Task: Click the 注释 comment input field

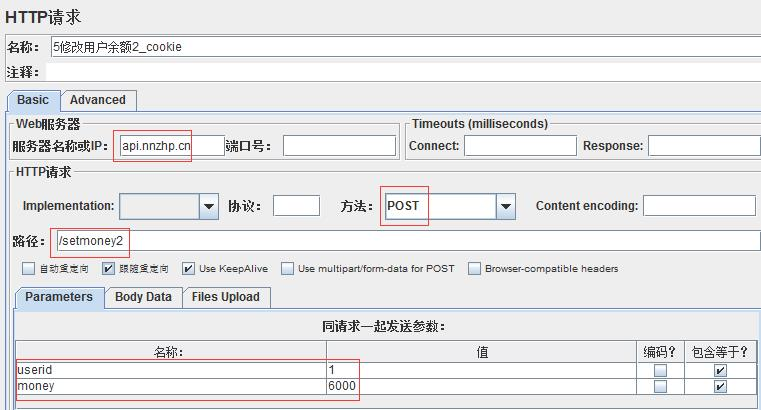Action: pos(403,72)
